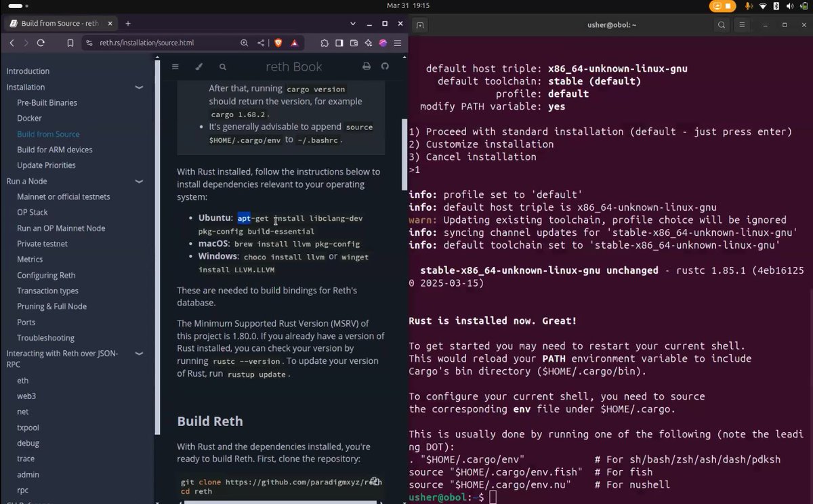Image resolution: width=813 pixels, height=504 pixels.
Task: Open Run an OP Mainnet Node
Action: click(61, 228)
